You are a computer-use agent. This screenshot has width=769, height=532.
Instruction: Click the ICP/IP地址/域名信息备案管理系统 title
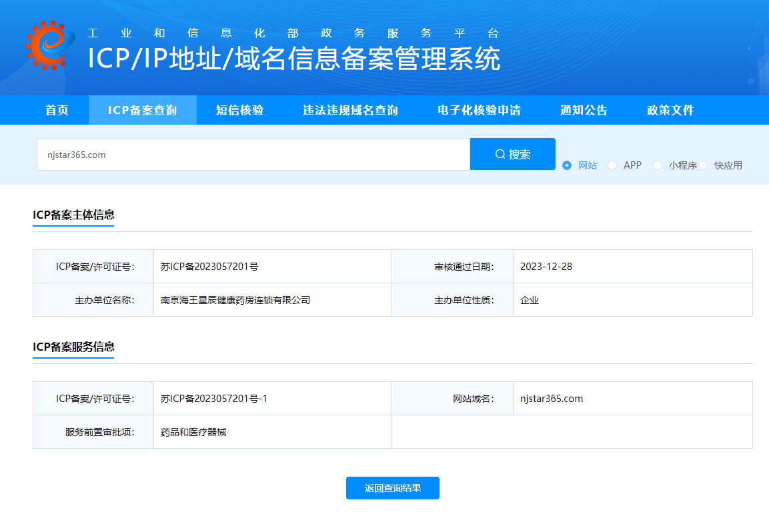pyautogui.click(x=293, y=59)
